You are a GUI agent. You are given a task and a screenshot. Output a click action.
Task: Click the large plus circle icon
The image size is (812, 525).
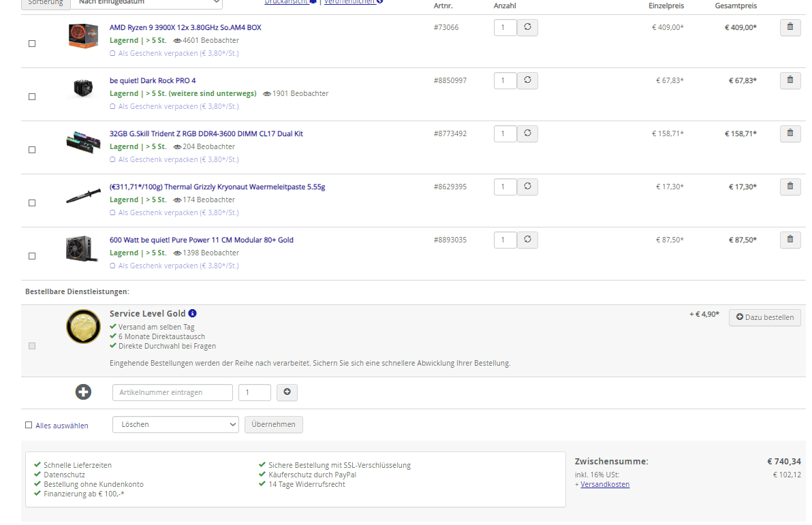pos(83,392)
